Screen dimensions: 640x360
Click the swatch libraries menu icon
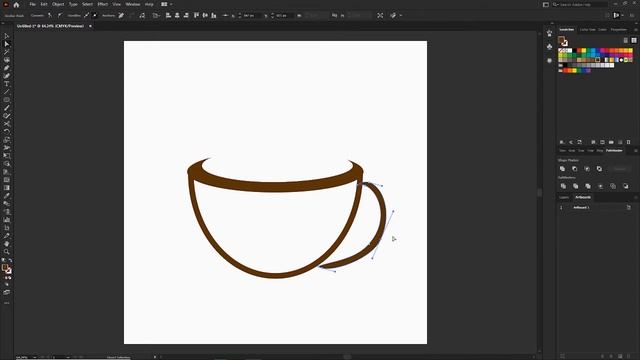562,142
